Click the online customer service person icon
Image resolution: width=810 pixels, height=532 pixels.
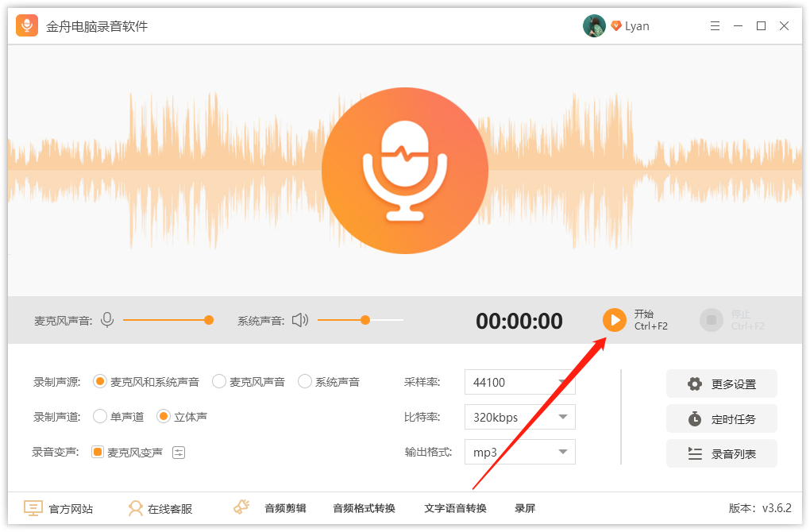coord(135,508)
